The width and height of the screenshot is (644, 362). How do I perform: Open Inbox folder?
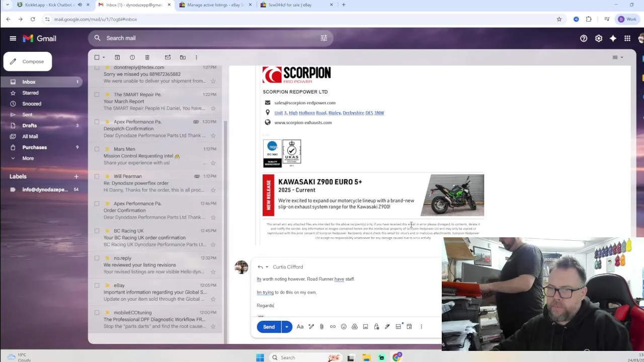click(29, 82)
